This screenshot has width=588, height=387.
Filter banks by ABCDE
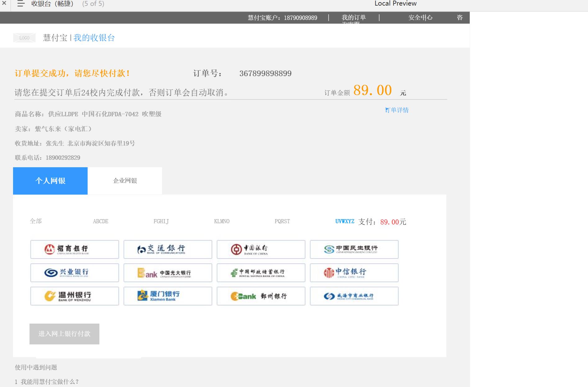[x=101, y=221]
